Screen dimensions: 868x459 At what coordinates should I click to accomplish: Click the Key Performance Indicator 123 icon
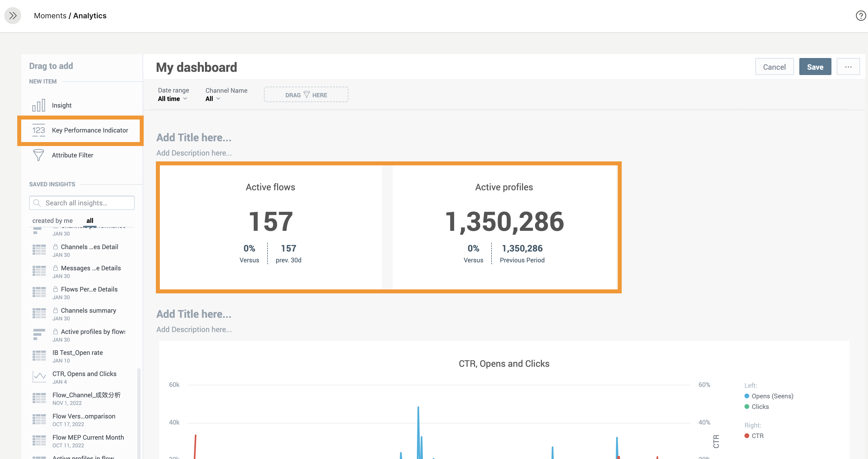[x=38, y=130]
